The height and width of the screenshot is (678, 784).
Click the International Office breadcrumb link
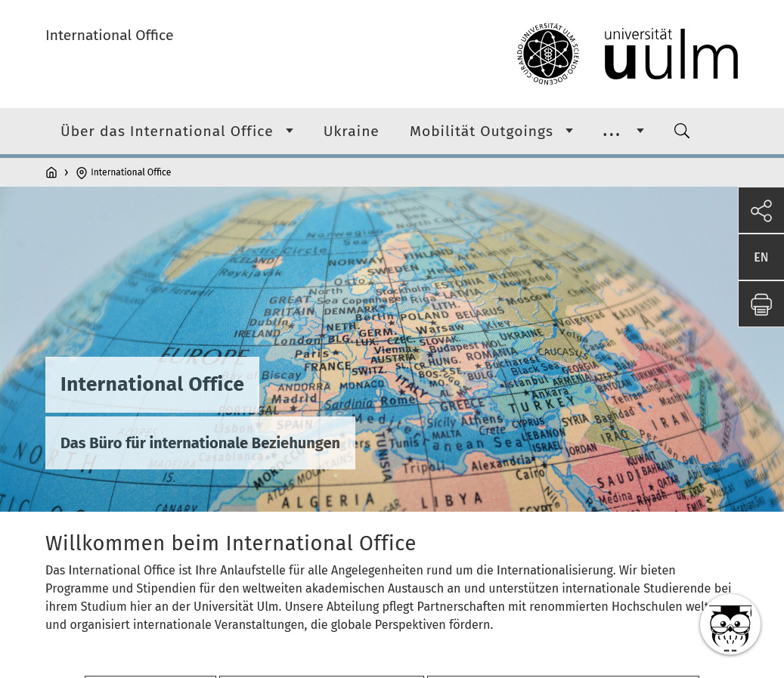131,172
